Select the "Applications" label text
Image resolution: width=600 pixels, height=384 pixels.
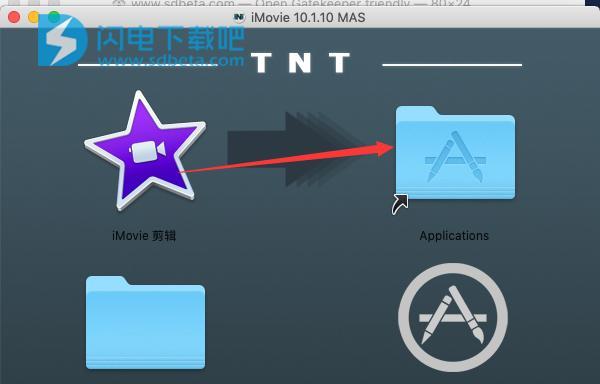[454, 236]
